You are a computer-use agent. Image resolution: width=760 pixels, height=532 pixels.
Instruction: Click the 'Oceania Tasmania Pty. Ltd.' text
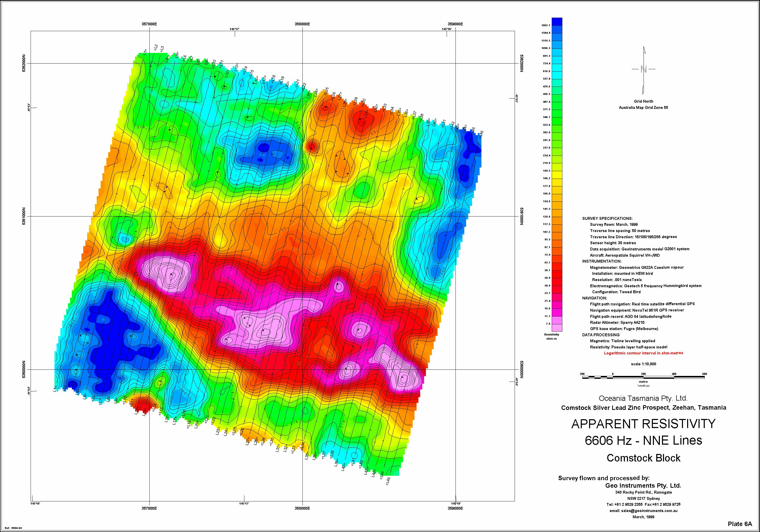[x=643, y=398]
